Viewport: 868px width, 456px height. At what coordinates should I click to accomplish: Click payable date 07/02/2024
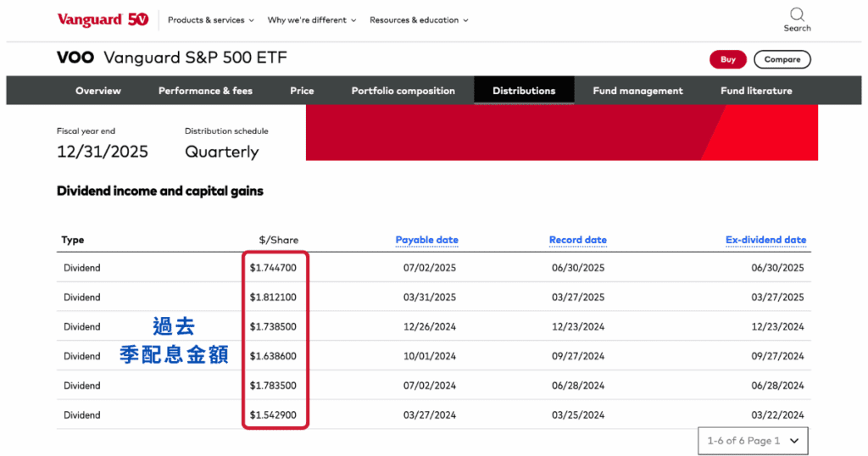click(430, 386)
